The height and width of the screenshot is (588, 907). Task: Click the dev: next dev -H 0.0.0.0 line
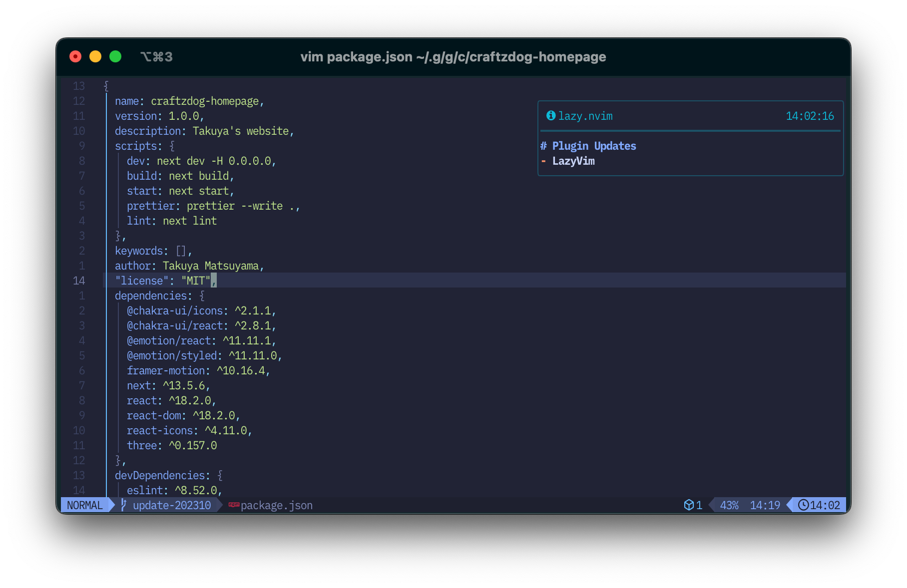click(x=201, y=161)
